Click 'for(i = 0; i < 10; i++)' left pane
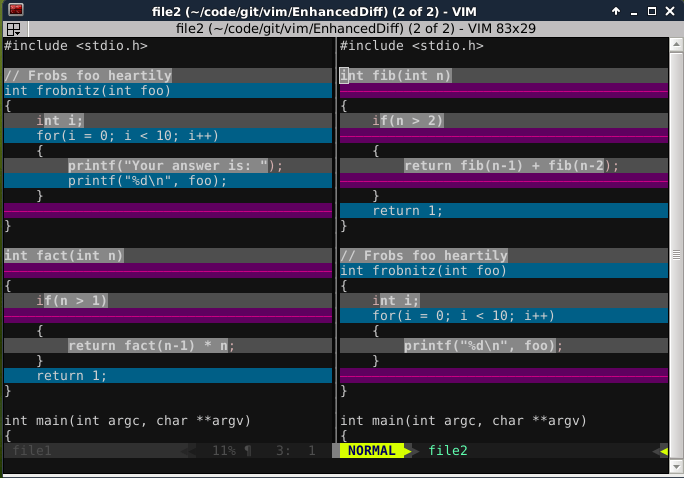This screenshot has width=684, height=478. [127, 136]
